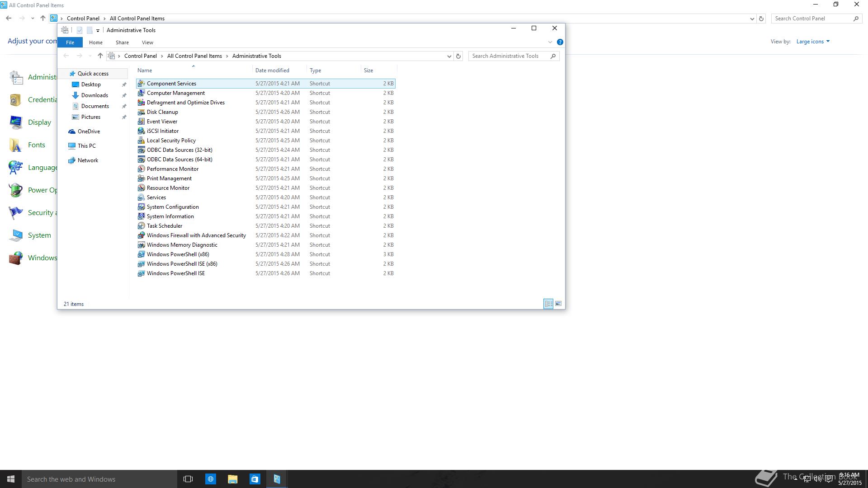Open the View by Large icons dropdown

click(813, 42)
